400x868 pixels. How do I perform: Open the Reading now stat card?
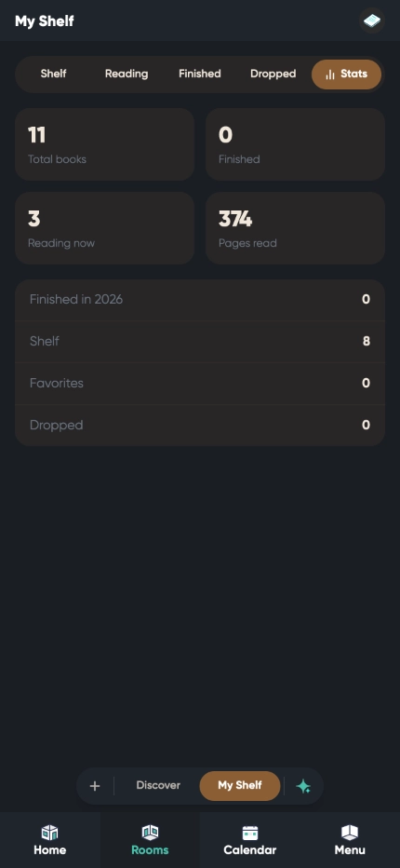(x=104, y=228)
